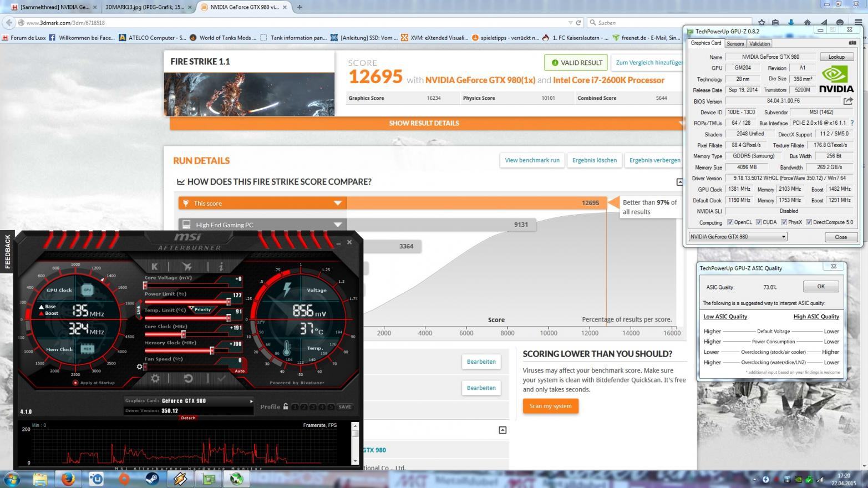This screenshot has height=488, width=868.
Task: Click the Lookup button in GPU-Z
Action: coord(836,57)
